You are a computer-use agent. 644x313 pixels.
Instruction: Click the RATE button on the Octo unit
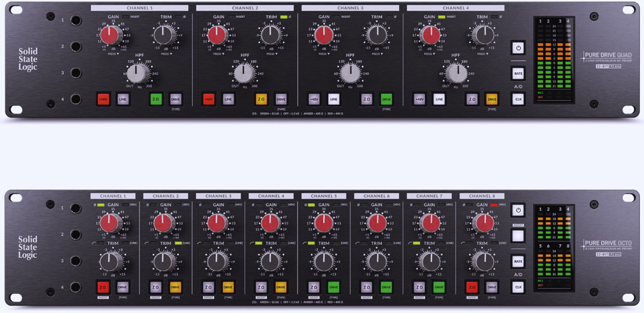(518, 261)
